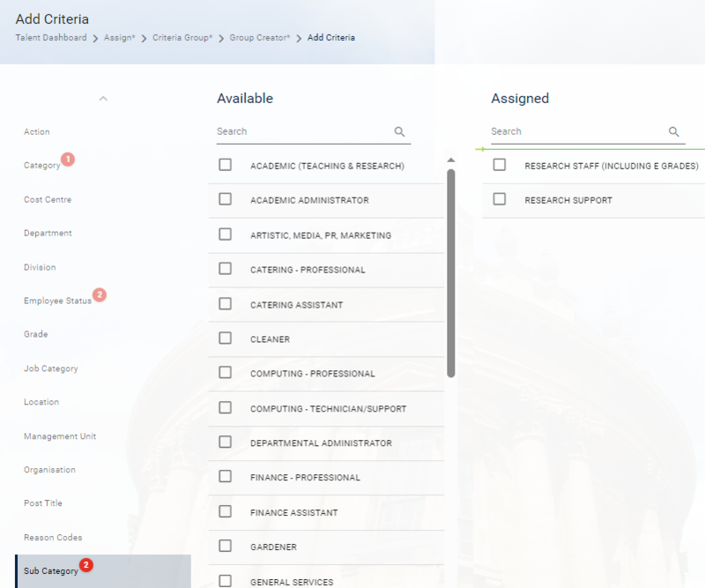
Task: Open the Grade criteria item
Action: (x=36, y=335)
